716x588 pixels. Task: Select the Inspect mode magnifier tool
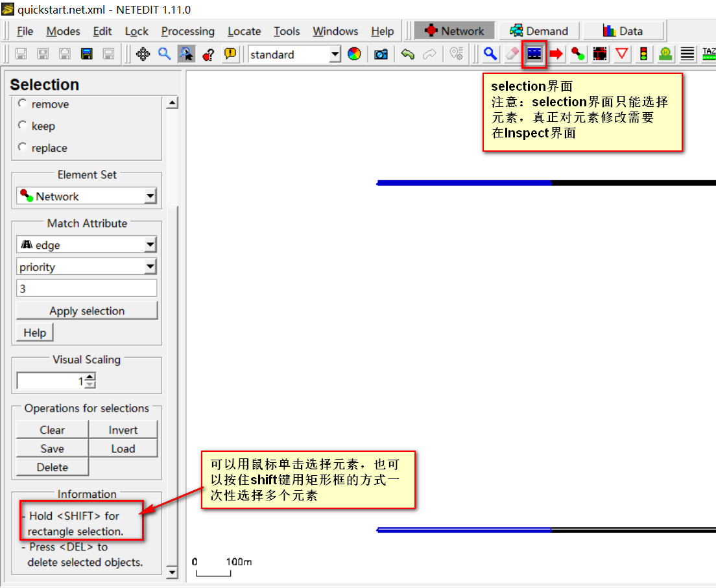click(x=490, y=54)
